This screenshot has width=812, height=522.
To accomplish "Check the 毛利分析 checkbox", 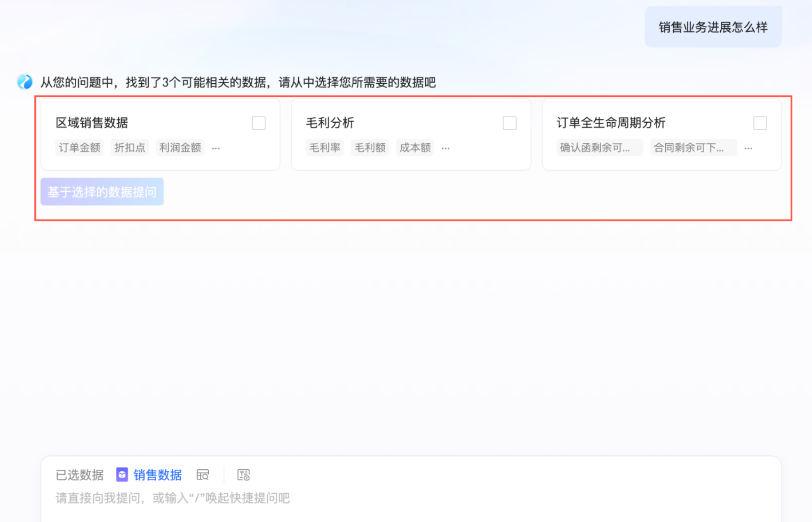I will tap(509, 123).
